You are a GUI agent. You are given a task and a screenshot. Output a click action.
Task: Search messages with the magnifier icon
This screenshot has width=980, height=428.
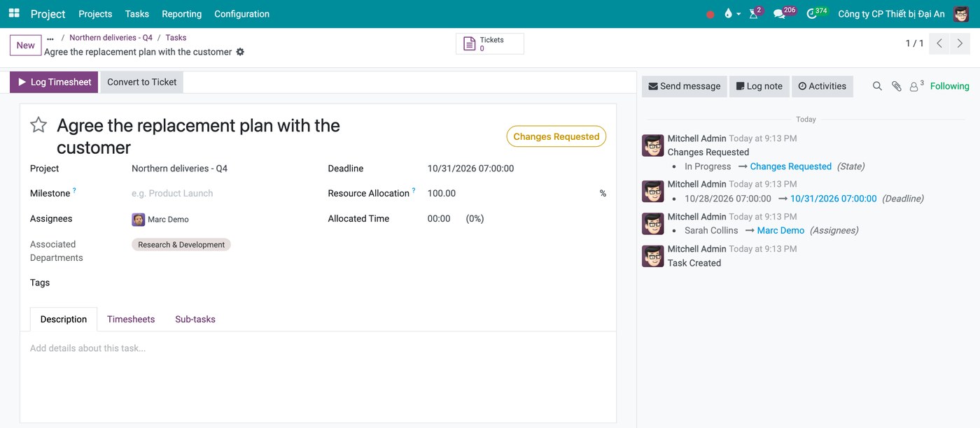(x=877, y=86)
